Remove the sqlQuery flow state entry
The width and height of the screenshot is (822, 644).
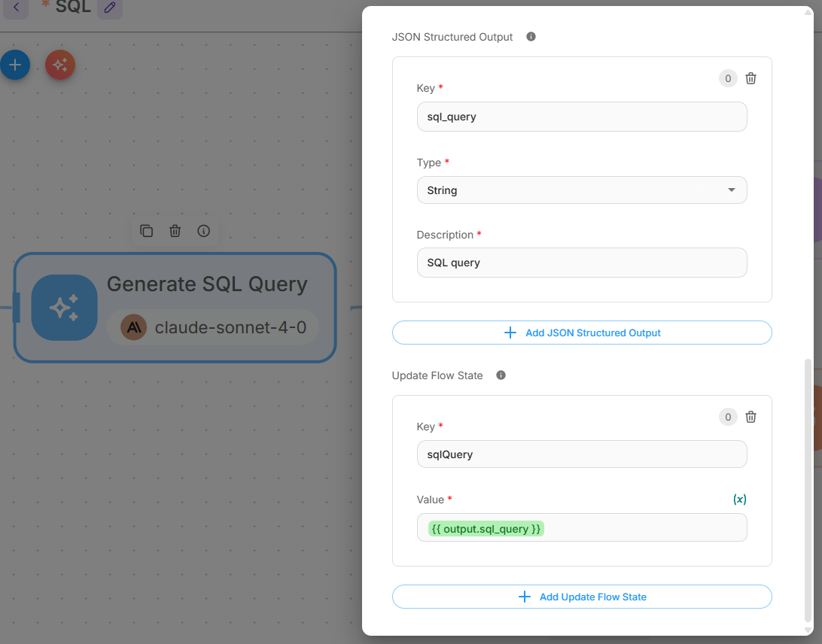tap(750, 417)
